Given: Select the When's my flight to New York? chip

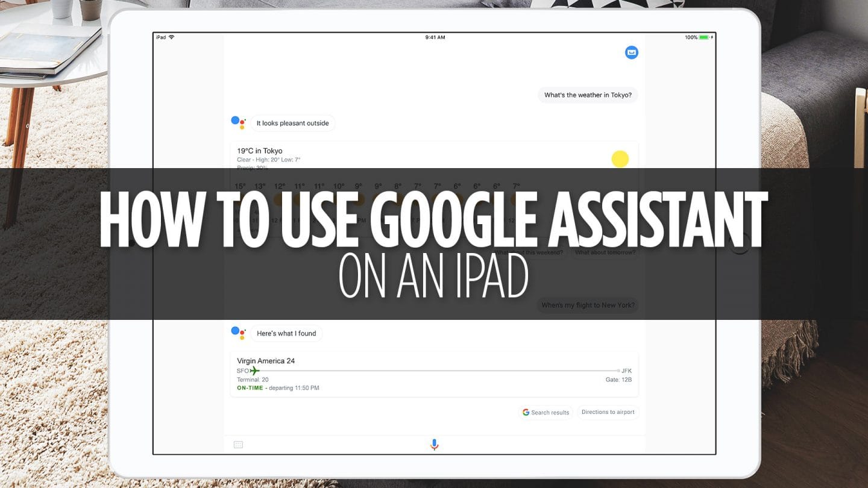Looking at the screenshot, I should pos(587,305).
